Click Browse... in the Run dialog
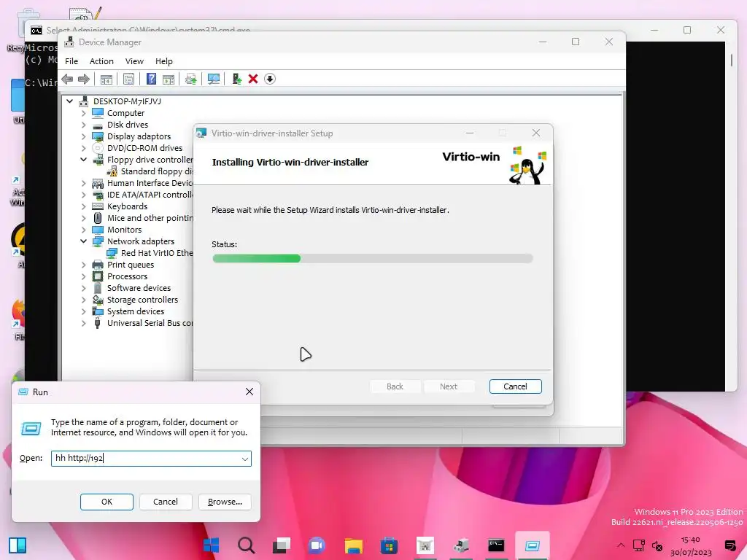This screenshot has width=747, height=560. tap(225, 502)
